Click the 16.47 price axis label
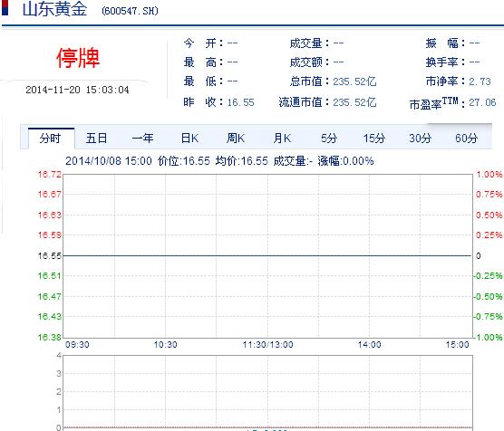The height and width of the screenshot is (431, 504). pos(49,296)
